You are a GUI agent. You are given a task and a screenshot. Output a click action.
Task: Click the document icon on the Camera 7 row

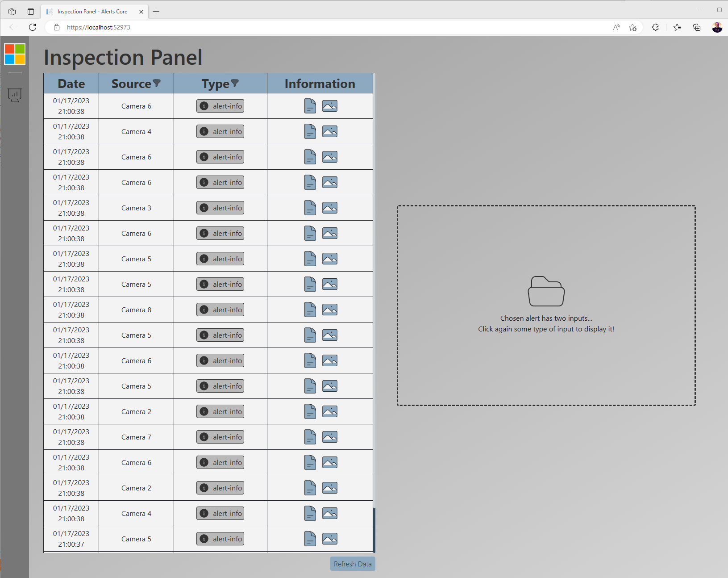click(310, 437)
